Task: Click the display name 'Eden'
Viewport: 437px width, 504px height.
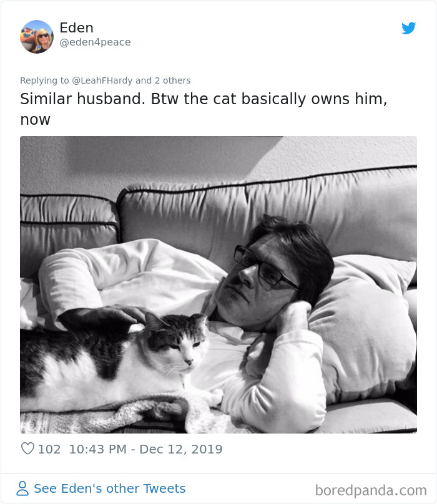Action: coord(76,27)
